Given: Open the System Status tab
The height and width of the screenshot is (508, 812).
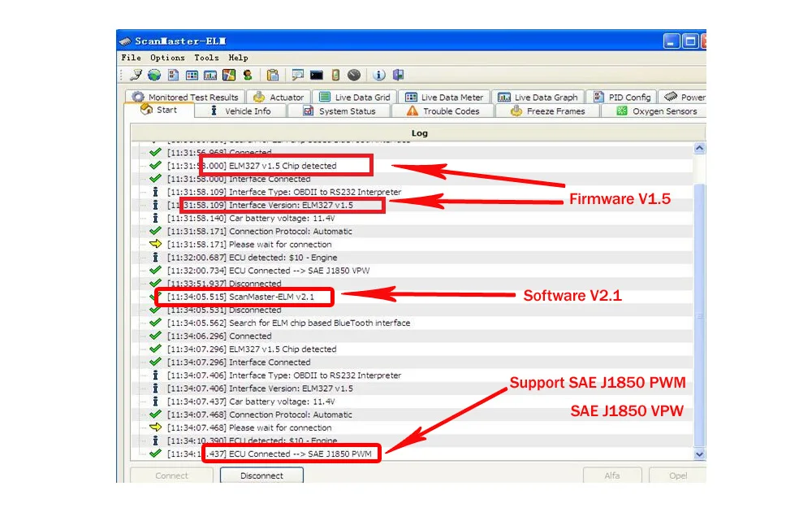Looking at the screenshot, I should click(x=339, y=111).
